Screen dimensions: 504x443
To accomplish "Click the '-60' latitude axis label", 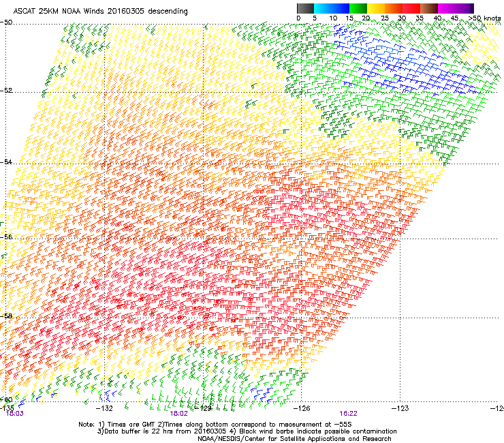I will tap(6, 399).
